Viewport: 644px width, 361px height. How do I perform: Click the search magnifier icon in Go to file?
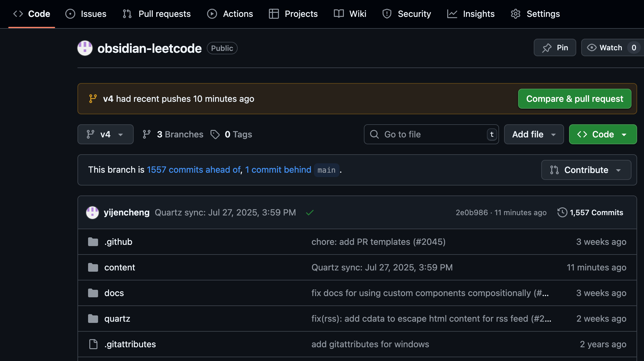click(374, 134)
